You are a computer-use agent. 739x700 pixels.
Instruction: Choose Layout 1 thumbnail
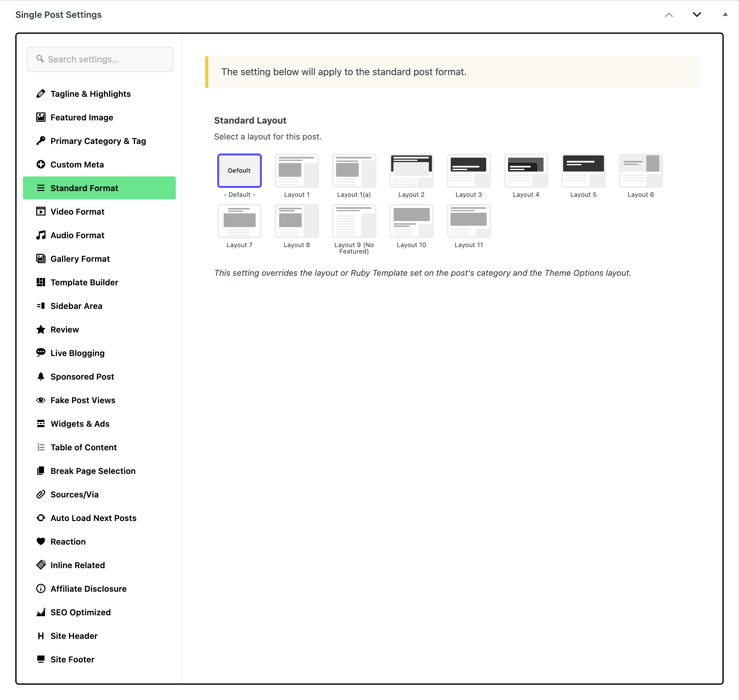[297, 170]
